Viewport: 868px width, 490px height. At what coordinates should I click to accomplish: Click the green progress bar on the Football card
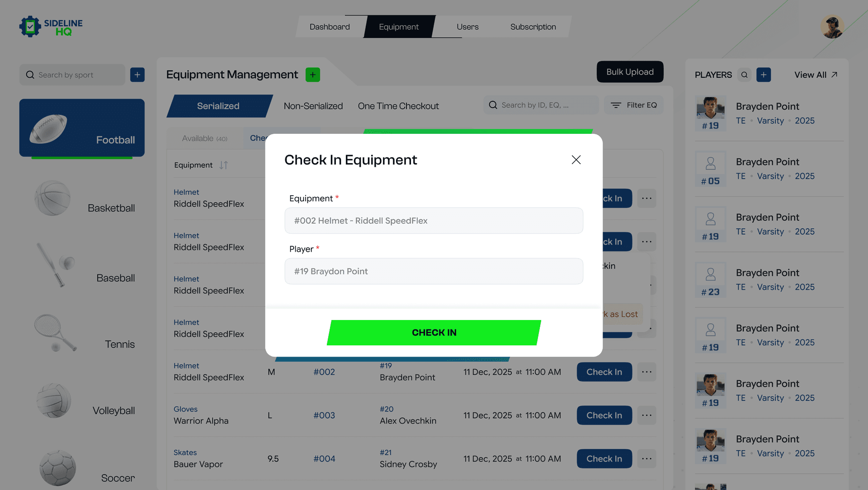pos(82,157)
